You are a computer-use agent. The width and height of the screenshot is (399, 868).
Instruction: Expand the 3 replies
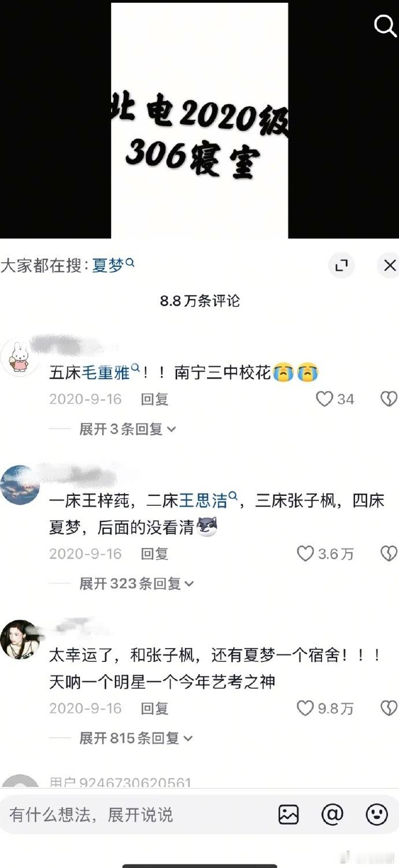tap(127, 429)
